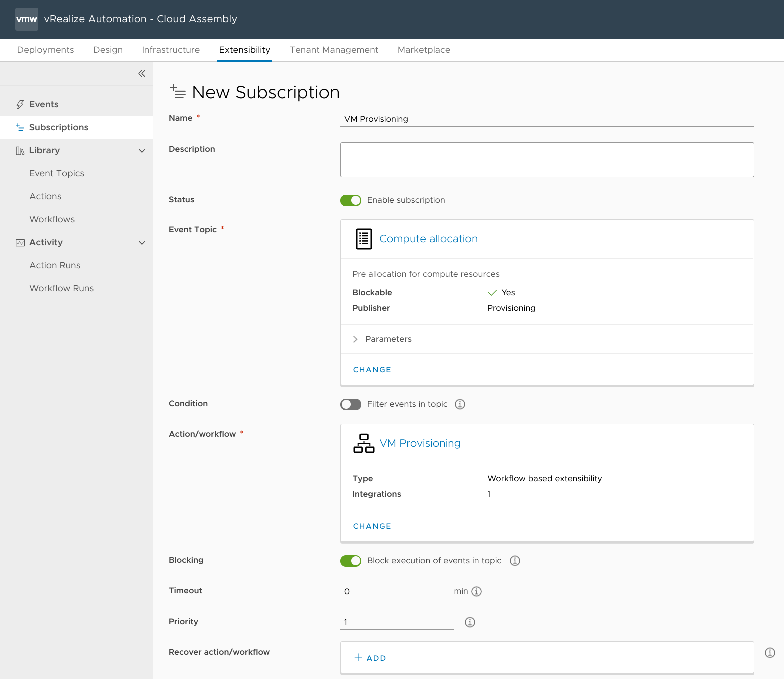Screen dimensions: 784x679
Task: Open info icon next to Timeout min
Action: pos(477,591)
